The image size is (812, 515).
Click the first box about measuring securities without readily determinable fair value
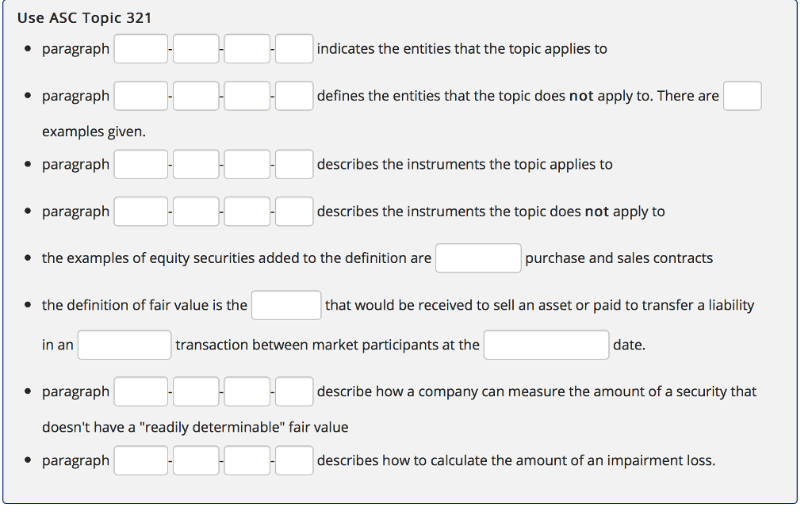pyautogui.click(x=140, y=391)
